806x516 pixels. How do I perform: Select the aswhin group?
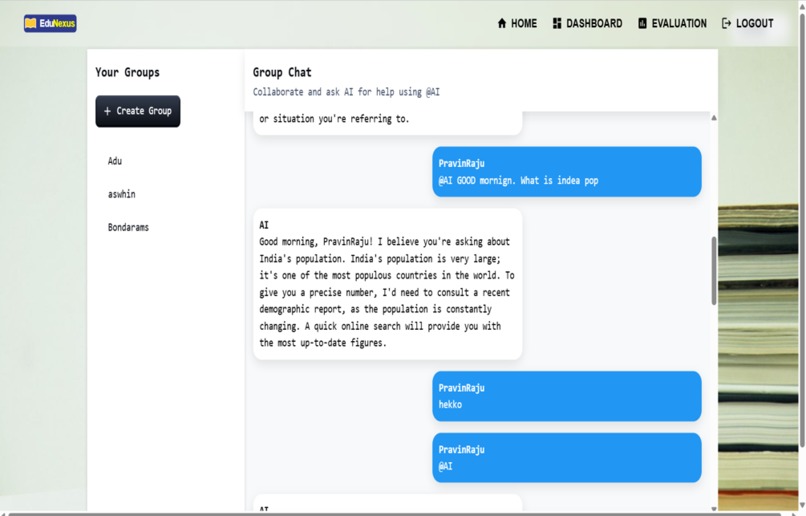pos(122,194)
